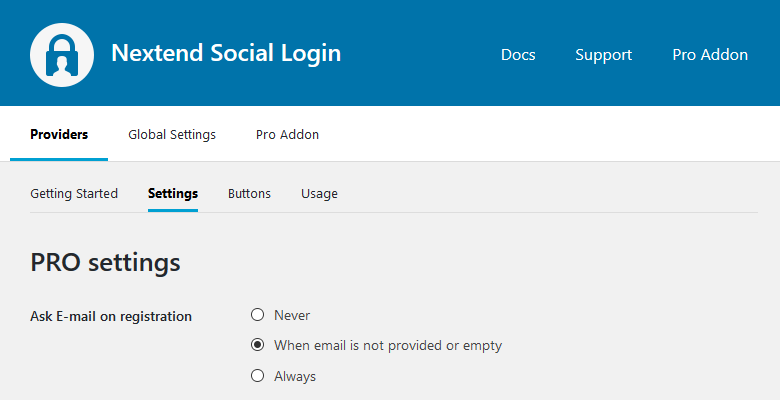780x400 pixels.
Task: Click Pro Addon in the blue header
Action: (x=710, y=55)
